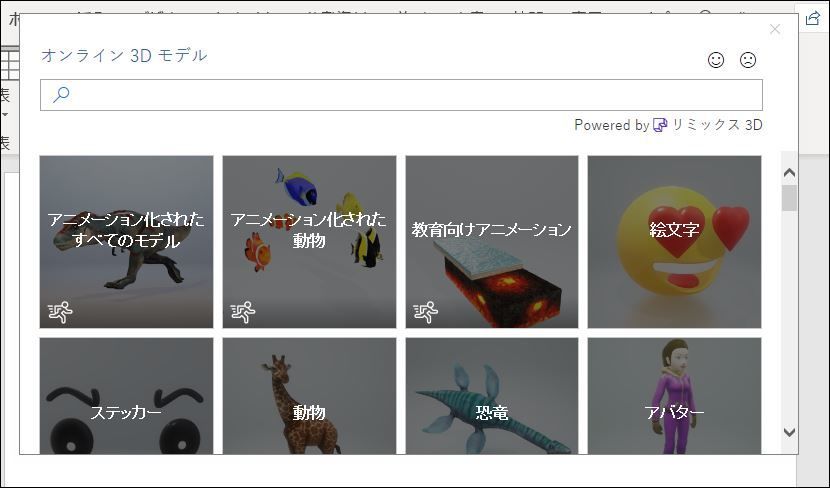Click the scrollbar up arrow
Screen dimensions: 830x488
pos(789,173)
